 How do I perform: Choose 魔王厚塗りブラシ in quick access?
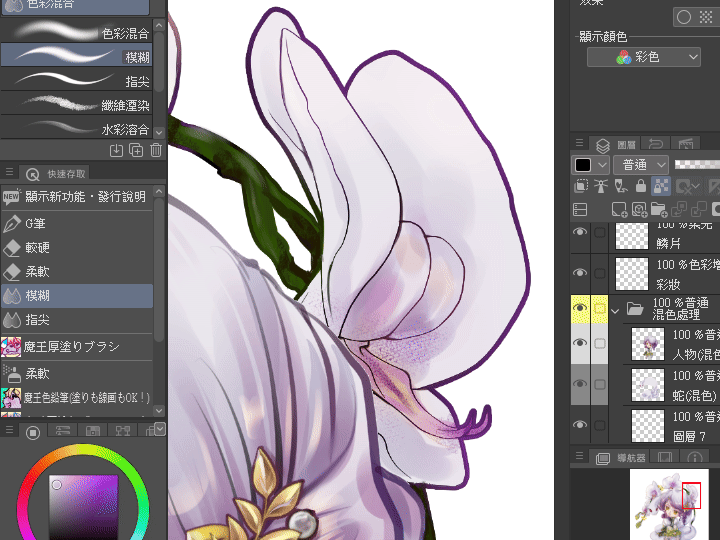pos(77,347)
